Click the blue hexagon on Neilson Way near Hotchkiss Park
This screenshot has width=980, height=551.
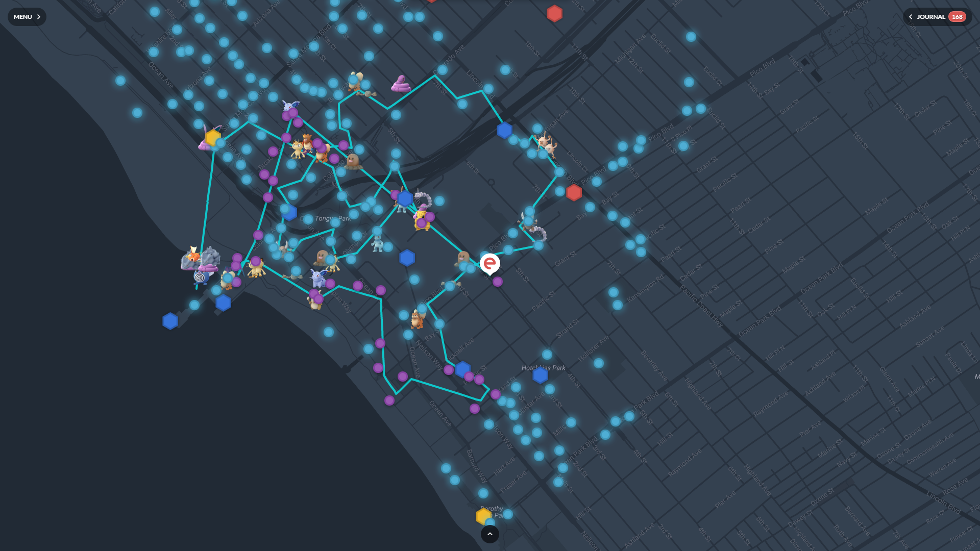tap(462, 369)
